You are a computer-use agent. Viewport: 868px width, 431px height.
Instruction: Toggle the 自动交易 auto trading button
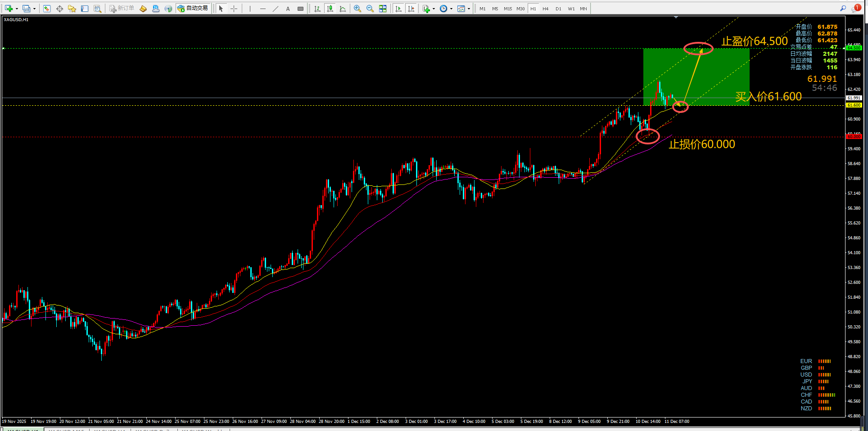pyautogui.click(x=193, y=9)
